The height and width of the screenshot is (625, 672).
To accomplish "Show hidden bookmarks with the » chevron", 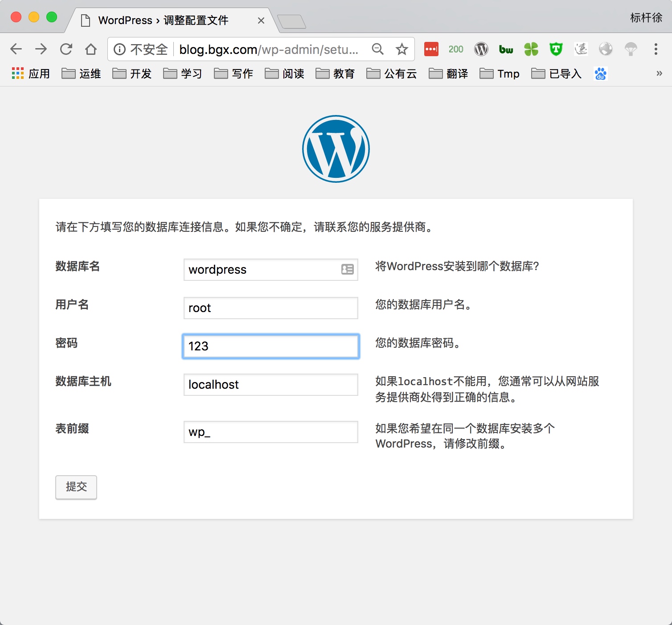I will click(659, 74).
